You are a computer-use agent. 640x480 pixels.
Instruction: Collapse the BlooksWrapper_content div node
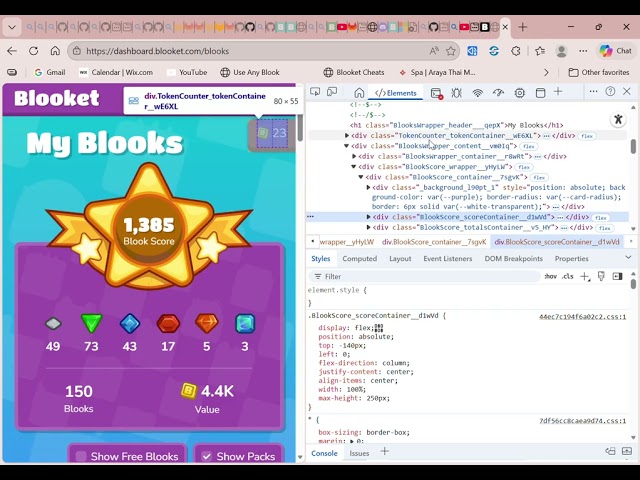(x=347, y=146)
